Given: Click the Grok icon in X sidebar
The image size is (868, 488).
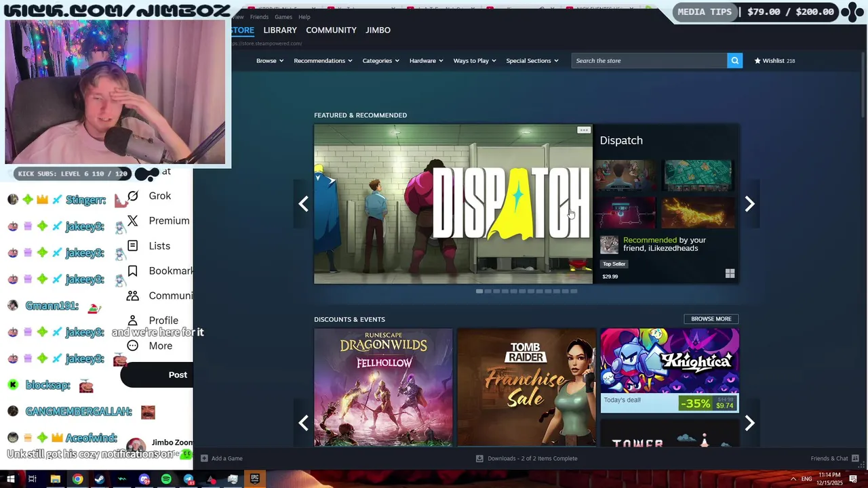Looking at the screenshot, I should tap(133, 196).
